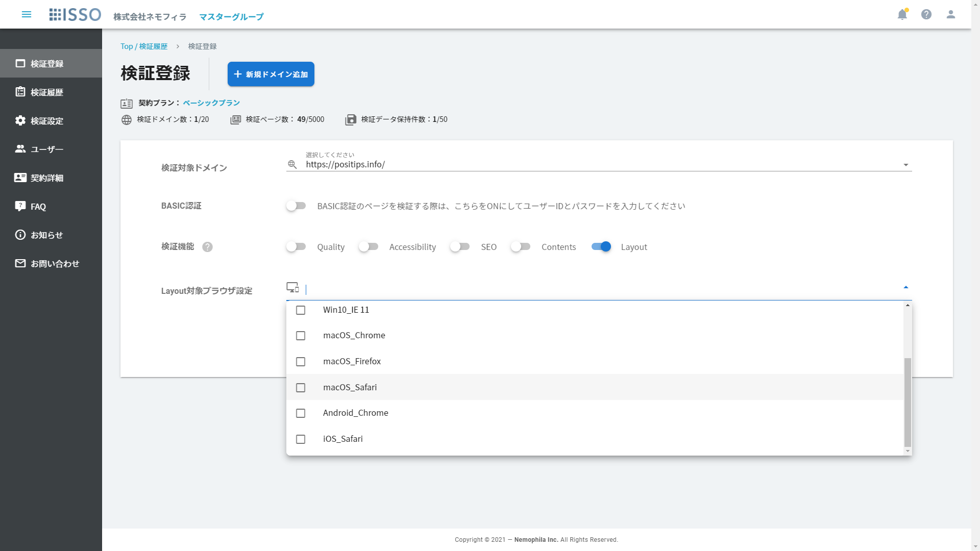The image size is (980, 551).
Task: Select the macOS_Safari list option text
Action: tap(350, 387)
